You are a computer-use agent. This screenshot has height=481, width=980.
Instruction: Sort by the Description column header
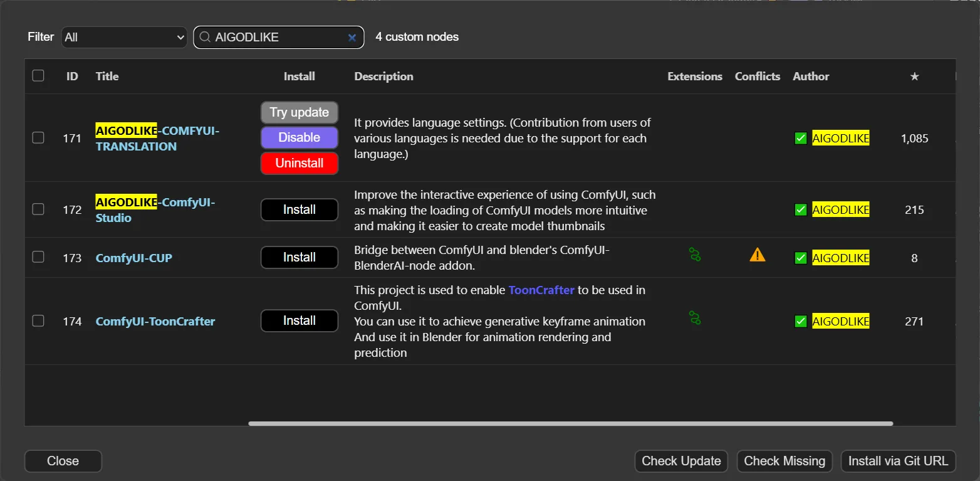(383, 77)
